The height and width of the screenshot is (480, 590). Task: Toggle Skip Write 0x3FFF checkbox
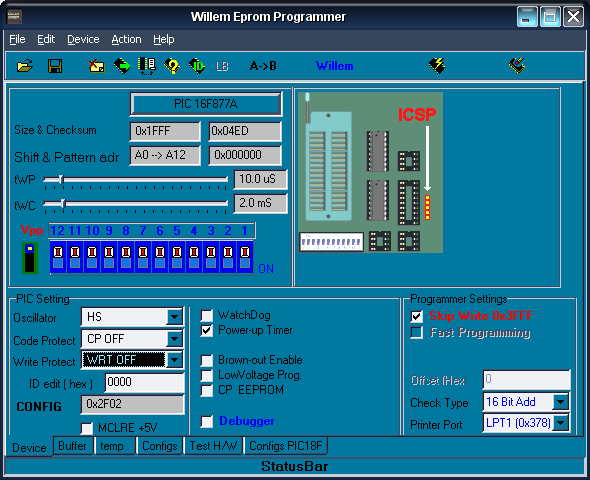pos(417,316)
